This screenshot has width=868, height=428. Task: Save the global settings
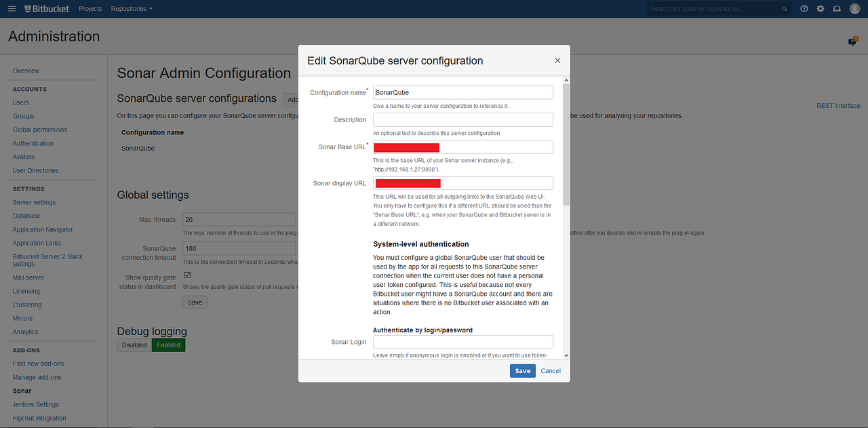tap(195, 303)
